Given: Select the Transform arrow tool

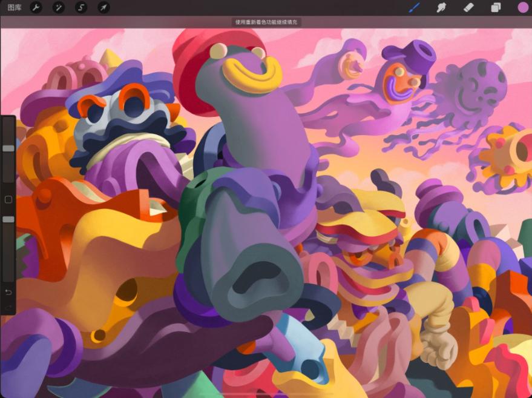Looking at the screenshot, I should click(103, 8).
